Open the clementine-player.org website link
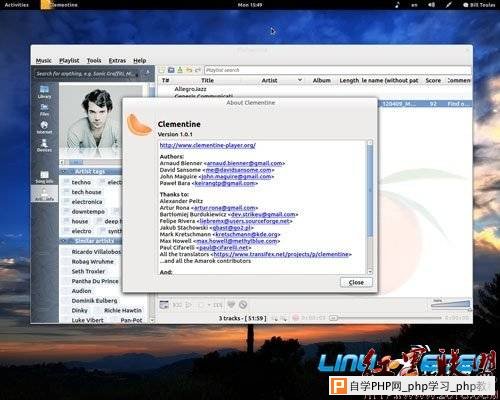 pyautogui.click(x=208, y=145)
